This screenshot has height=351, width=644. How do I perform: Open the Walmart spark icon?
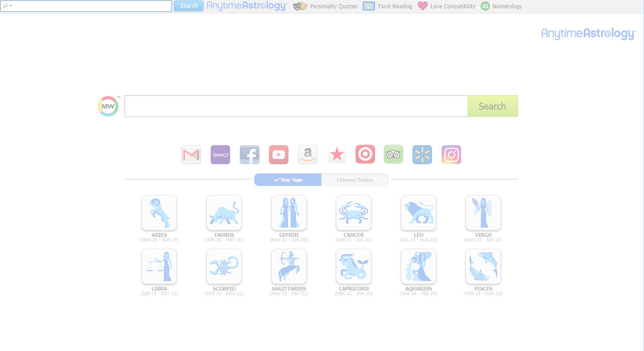(x=422, y=155)
